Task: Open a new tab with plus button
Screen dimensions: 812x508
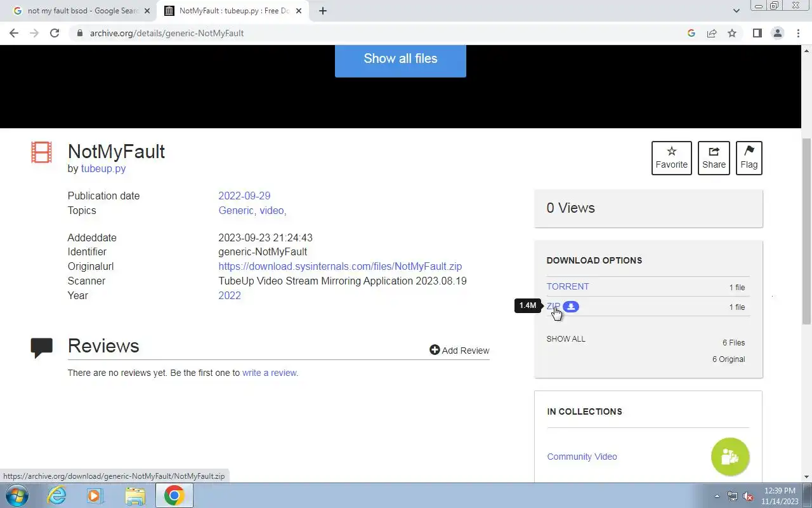Action: coord(323,11)
